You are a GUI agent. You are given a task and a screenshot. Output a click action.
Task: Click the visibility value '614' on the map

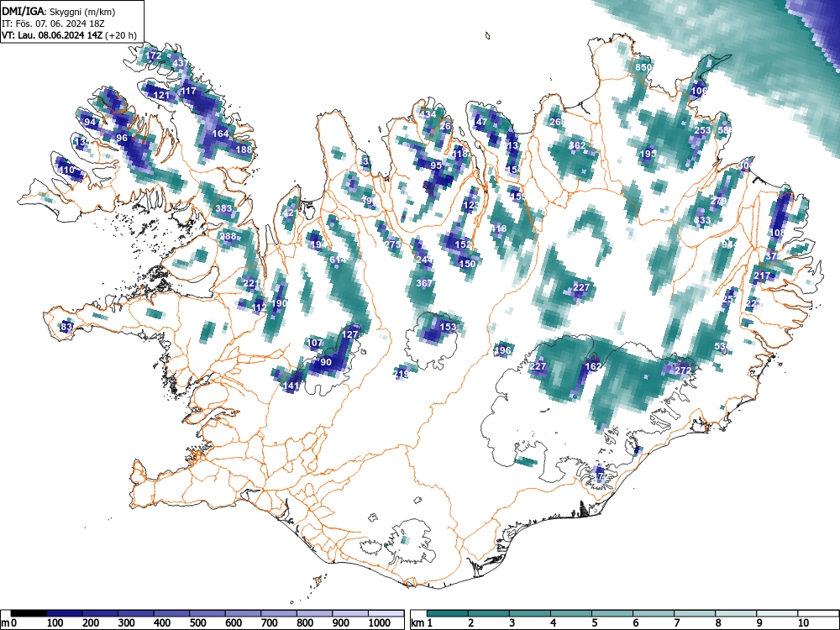(338, 260)
